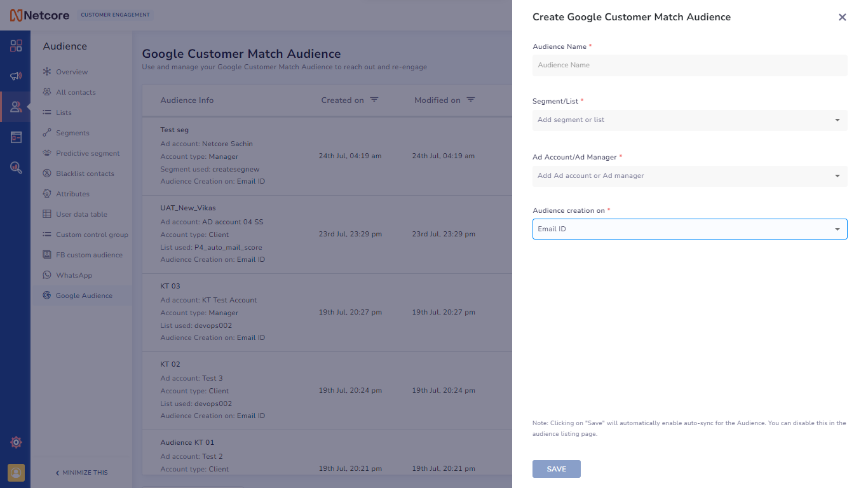Click the WhatsApp icon in sidebar
868x488 pixels.
pos(47,275)
